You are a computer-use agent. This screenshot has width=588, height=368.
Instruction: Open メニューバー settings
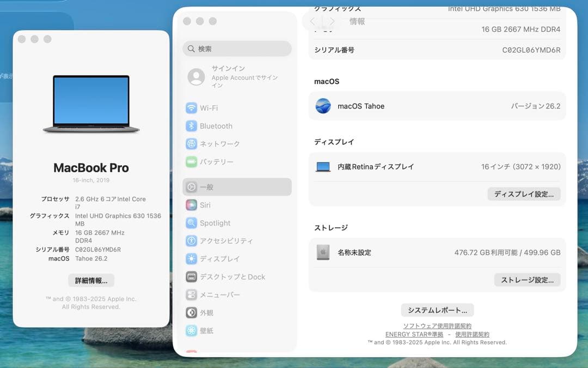tap(219, 294)
